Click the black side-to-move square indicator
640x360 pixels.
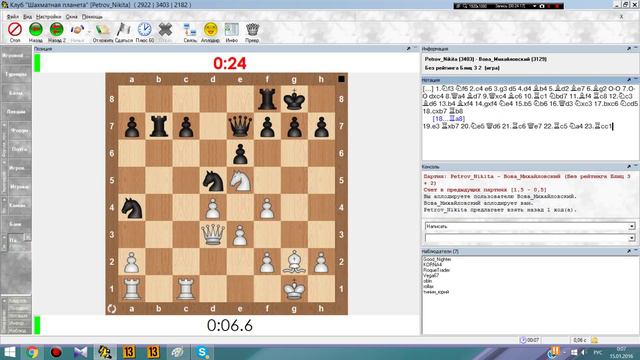(341, 79)
